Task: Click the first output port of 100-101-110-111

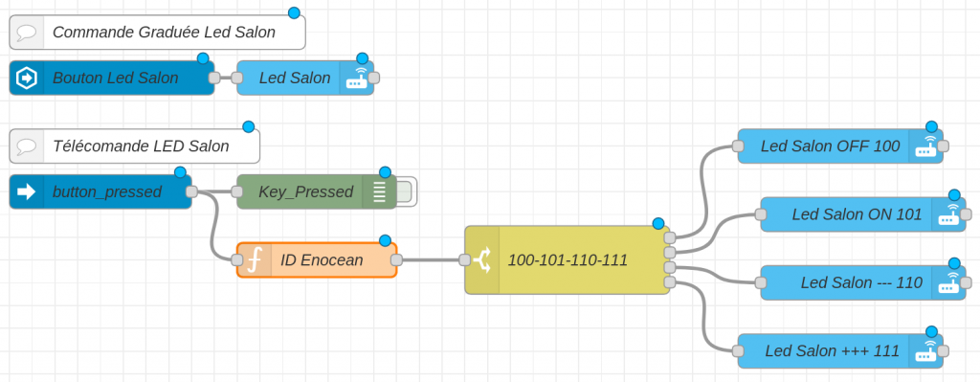Action: 669,237
